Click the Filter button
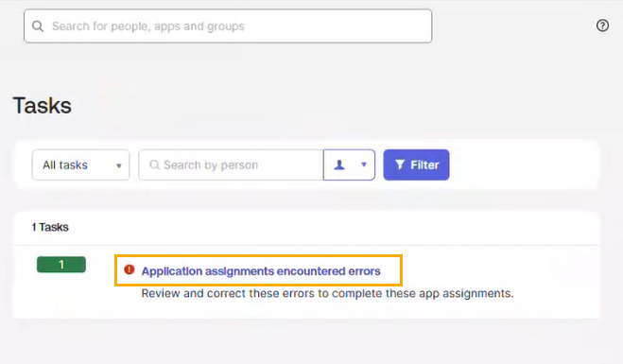 click(416, 165)
